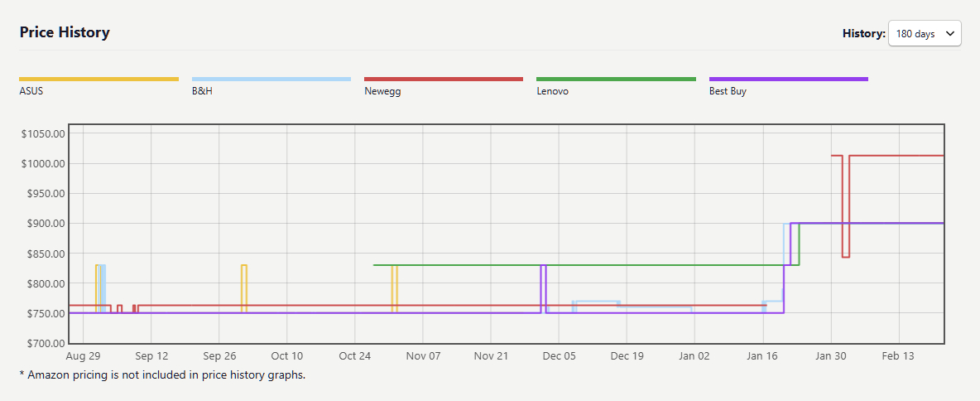The image size is (980, 401).
Task: Hide the Best Buy series via label
Action: pyautogui.click(x=728, y=91)
